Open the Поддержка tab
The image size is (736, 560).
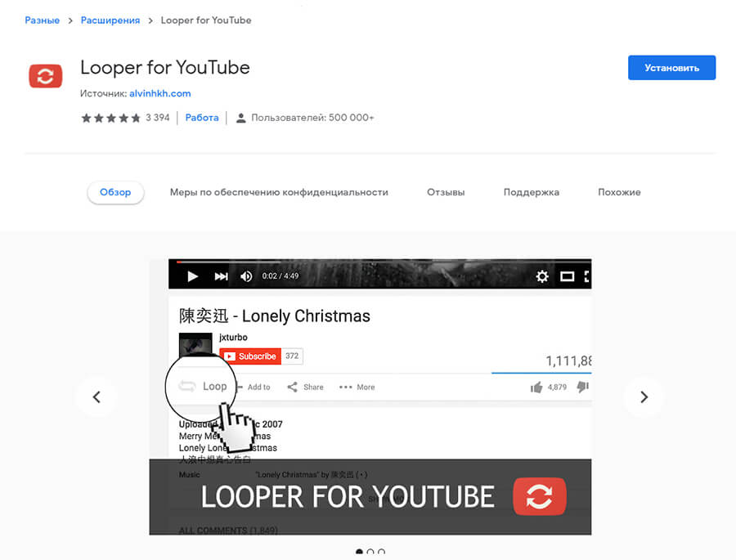click(532, 192)
